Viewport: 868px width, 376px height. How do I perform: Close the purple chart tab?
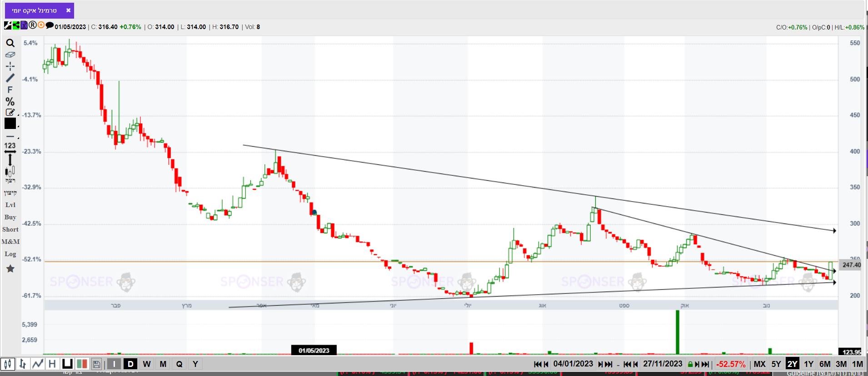click(68, 10)
